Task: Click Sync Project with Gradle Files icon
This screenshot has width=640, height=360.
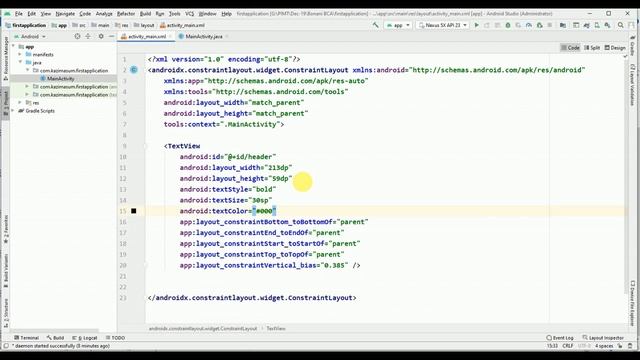Action: (587, 25)
